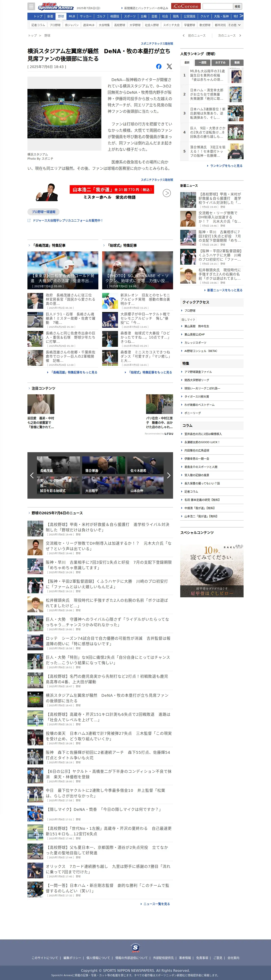Viewport: 271px width, 980px height.
Task: Open 横浜スタジアム article photo
Action: tap(64, 113)
